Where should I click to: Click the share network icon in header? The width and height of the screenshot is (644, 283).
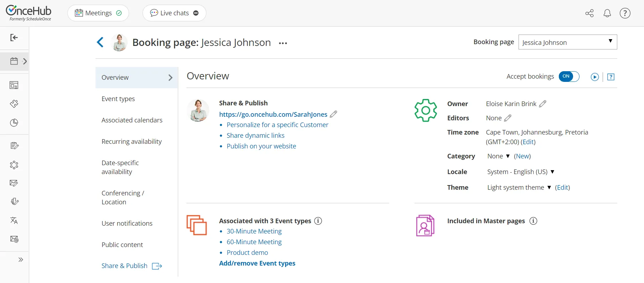589,13
